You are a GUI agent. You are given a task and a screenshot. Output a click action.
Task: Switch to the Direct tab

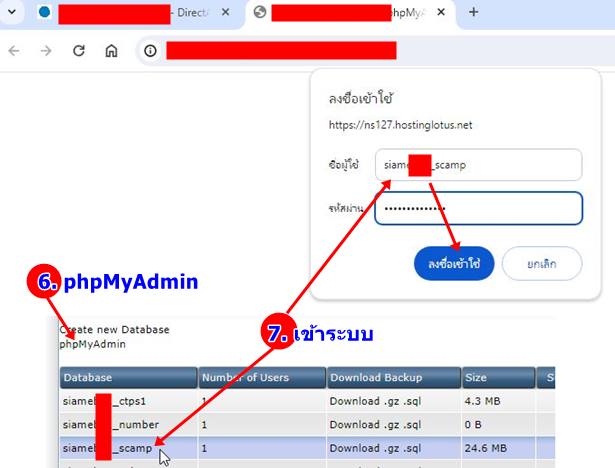[133, 13]
